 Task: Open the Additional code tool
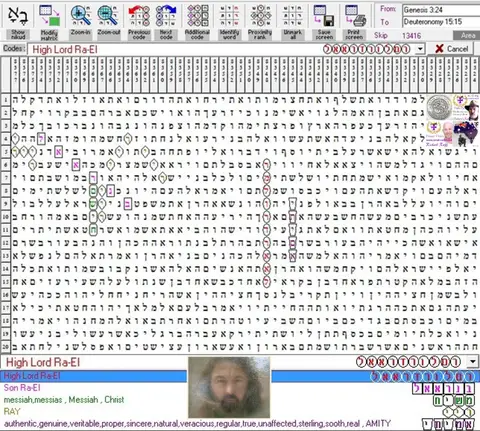click(197, 15)
